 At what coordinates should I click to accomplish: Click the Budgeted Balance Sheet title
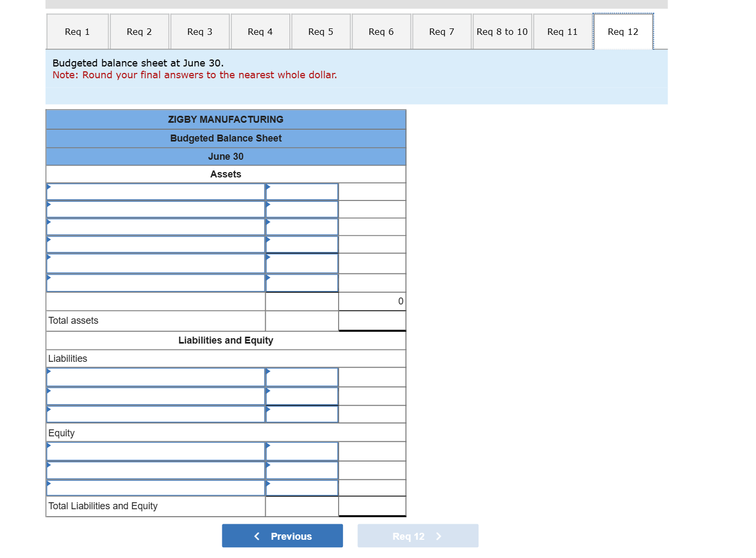(226, 138)
